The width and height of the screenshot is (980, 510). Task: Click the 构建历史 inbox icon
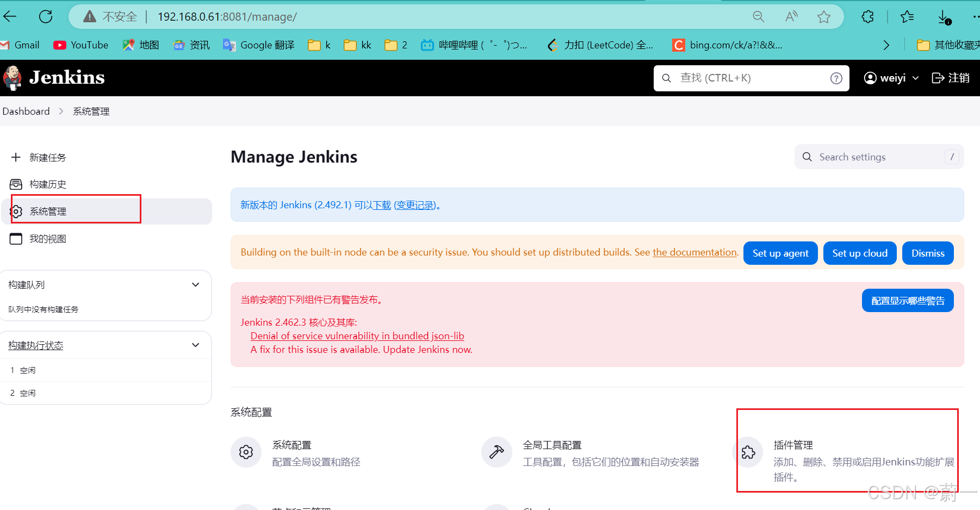point(16,184)
